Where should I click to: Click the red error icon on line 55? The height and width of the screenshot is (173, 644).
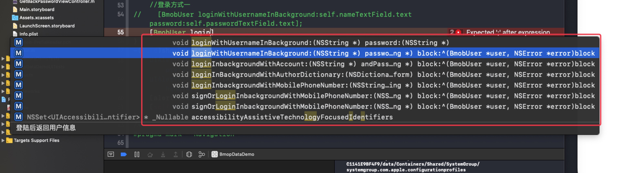458,32
